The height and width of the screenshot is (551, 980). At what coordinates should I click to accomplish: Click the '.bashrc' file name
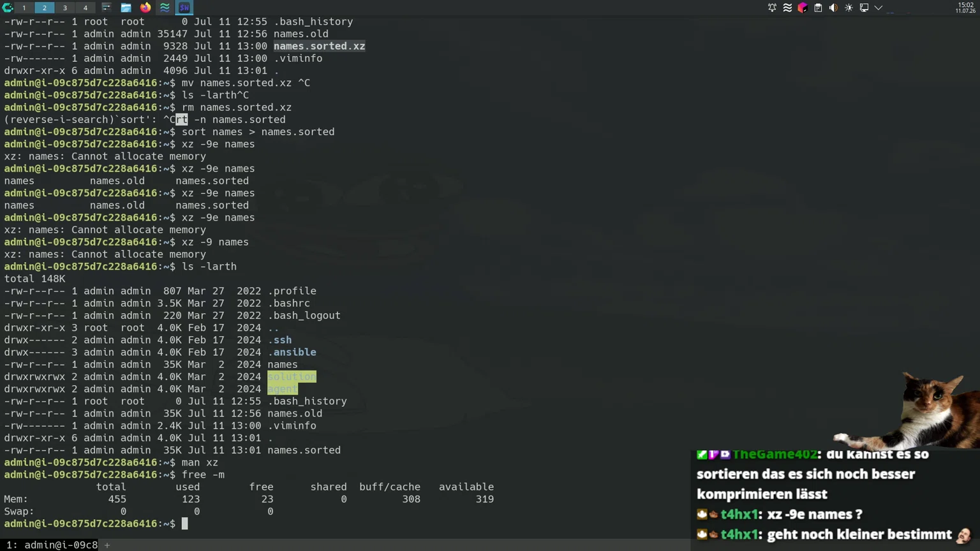[x=288, y=303]
